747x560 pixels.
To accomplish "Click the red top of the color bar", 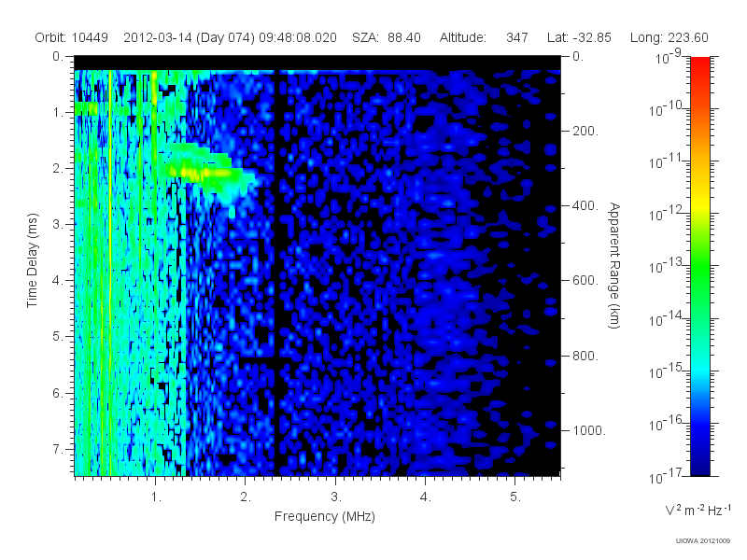I will click(x=699, y=72).
